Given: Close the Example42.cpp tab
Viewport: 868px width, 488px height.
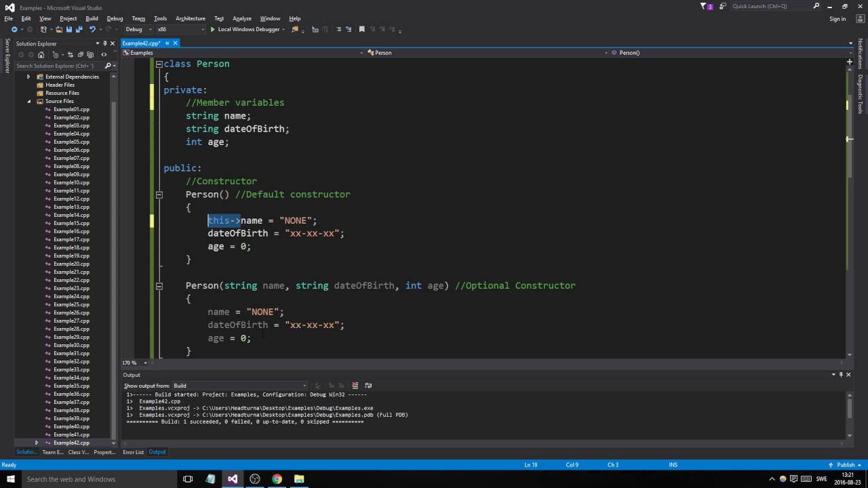Looking at the screenshot, I should coord(175,43).
